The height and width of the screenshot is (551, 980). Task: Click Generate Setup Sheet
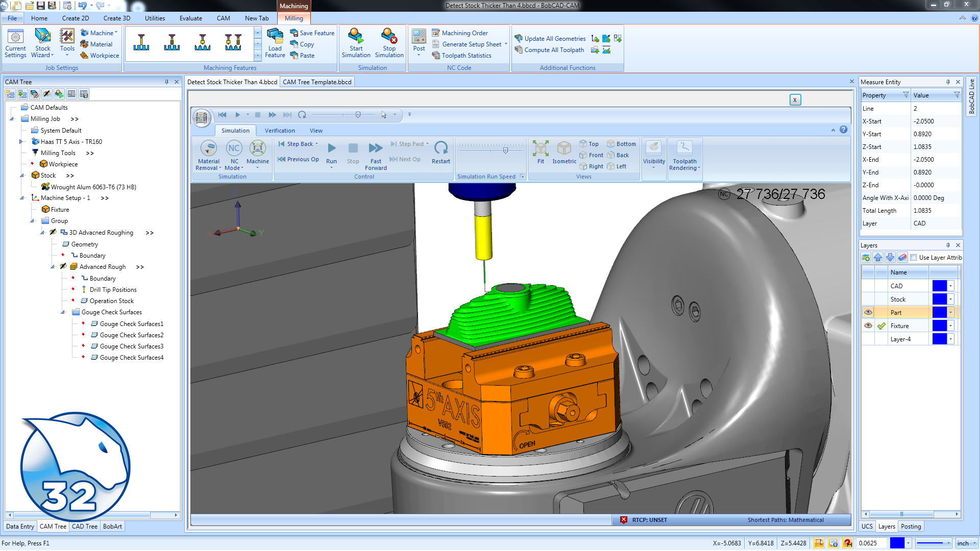(471, 44)
